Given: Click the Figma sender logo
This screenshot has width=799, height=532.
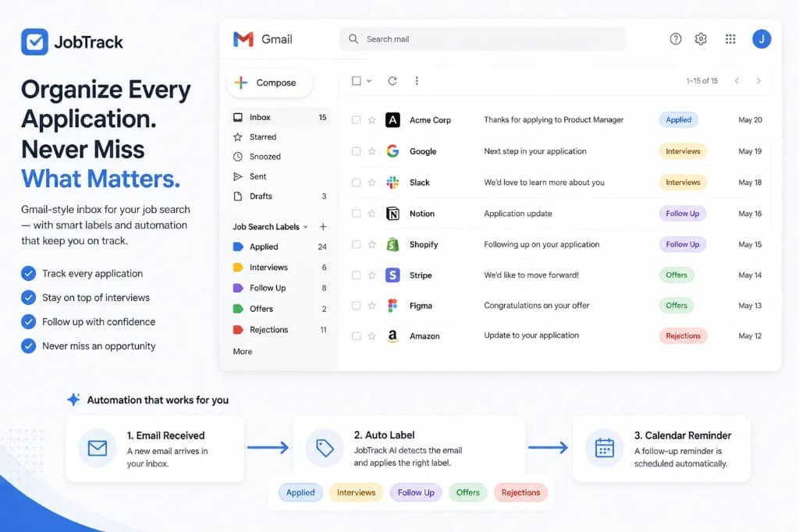Looking at the screenshot, I should click(x=392, y=306).
